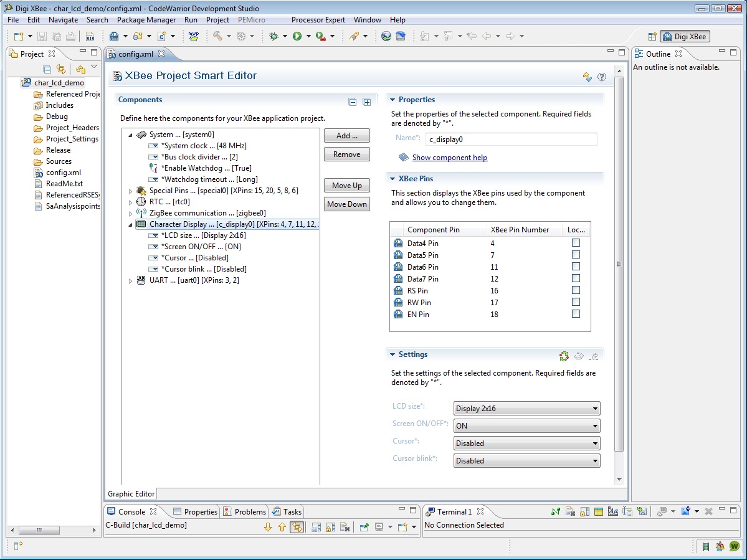The image size is (747, 560).
Task: Collapse all components using the minus icon
Action: click(x=353, y=102)
